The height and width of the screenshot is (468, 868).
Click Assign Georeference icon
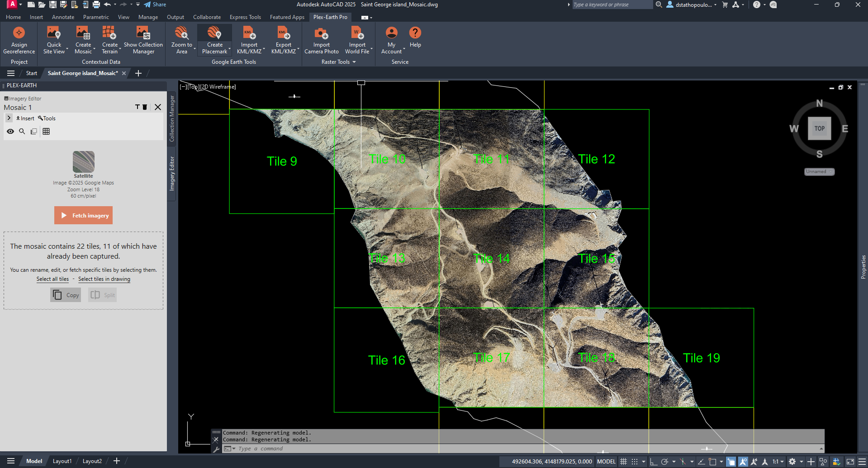pos(19,33)
